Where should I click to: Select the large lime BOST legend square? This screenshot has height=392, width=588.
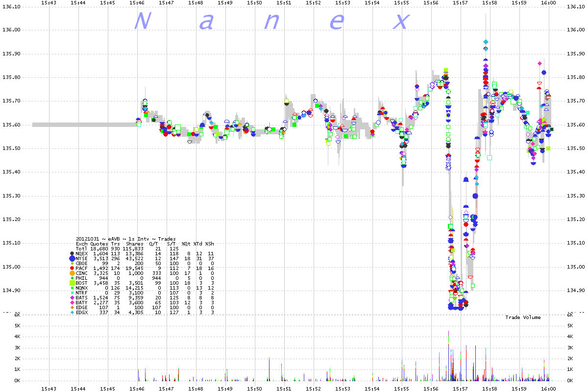tap(72, 283)
